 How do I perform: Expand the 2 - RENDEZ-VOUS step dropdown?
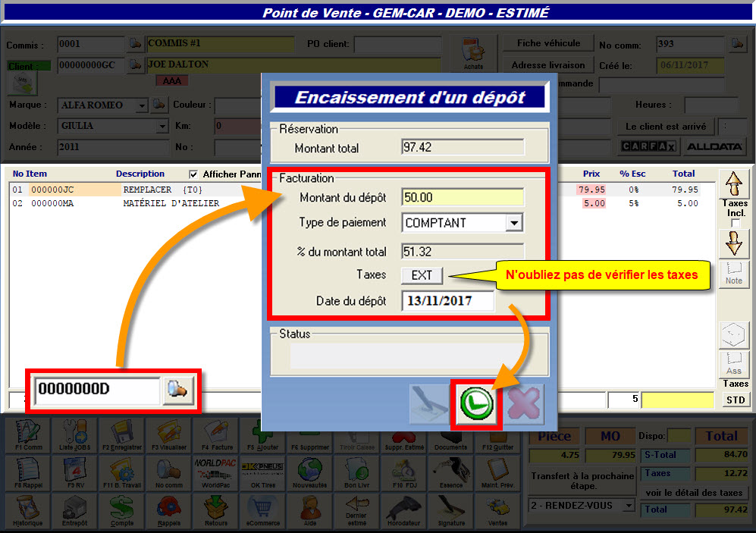629,506
